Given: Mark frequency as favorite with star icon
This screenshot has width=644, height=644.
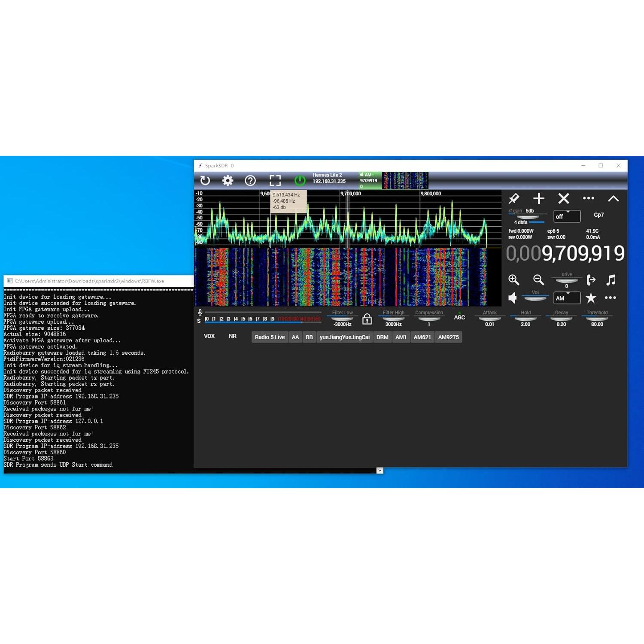Looking at the screenshot, I should [591, 298].
